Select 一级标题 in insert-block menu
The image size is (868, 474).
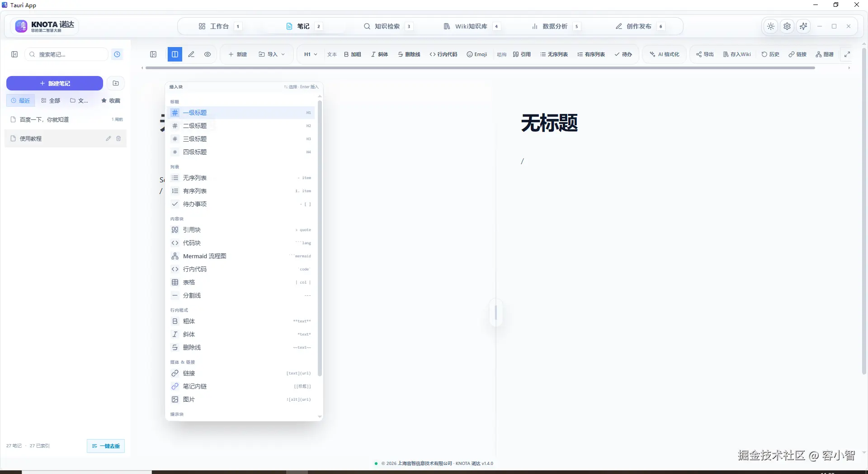(x=241, y=113)
